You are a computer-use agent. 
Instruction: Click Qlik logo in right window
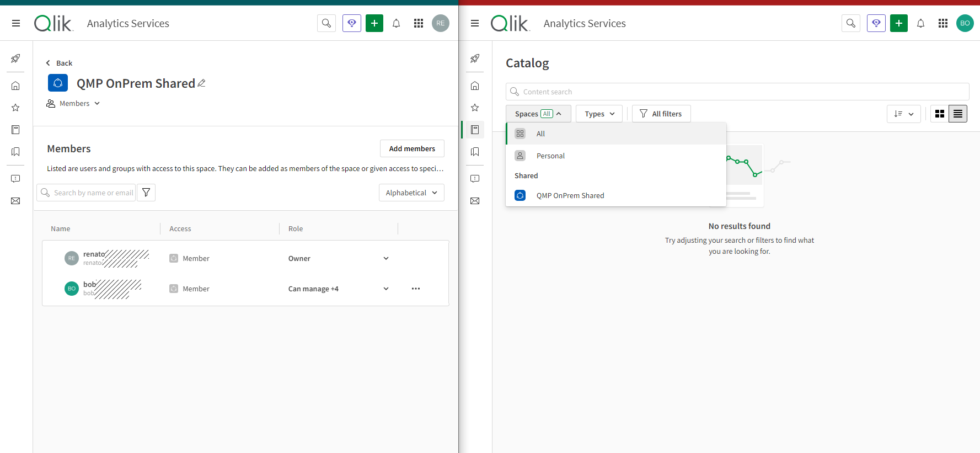(510, 23)
